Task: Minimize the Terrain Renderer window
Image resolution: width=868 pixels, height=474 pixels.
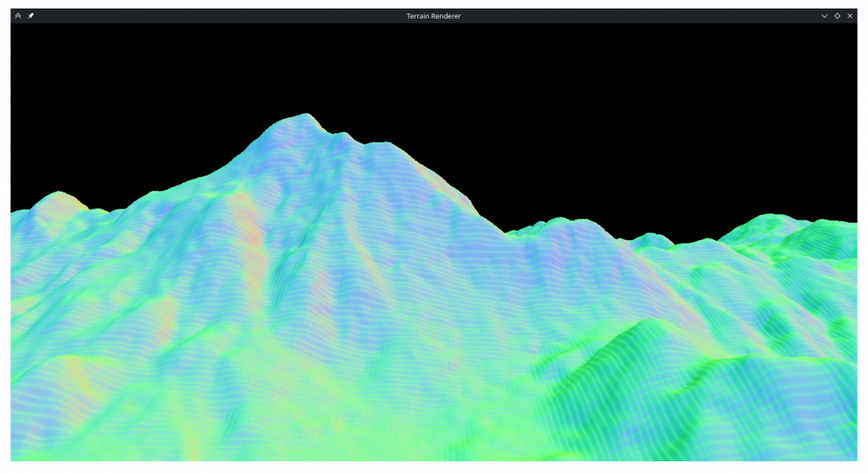Action: click(824, 16)
